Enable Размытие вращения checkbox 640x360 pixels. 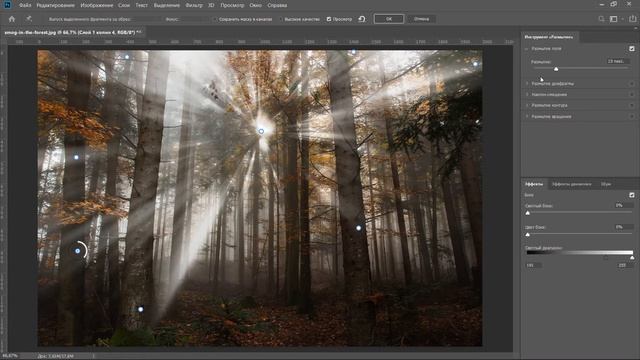click(x=631, y=117)
